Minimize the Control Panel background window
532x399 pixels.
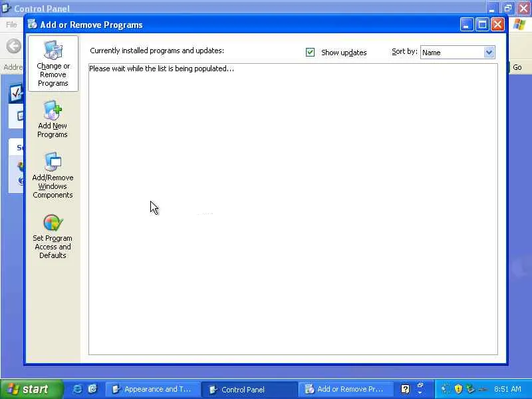[492, 8]
